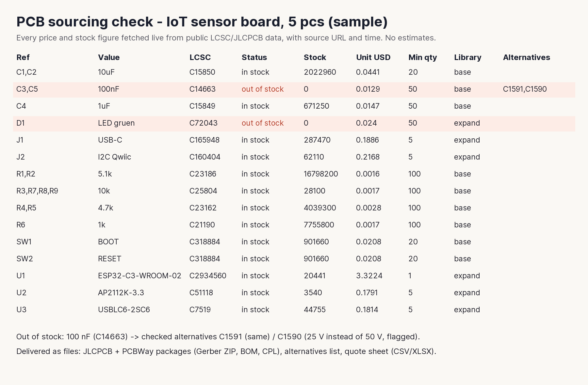Image resolution: width=588 pixels, height=385 pixels.
Task: Select alternatives C1591,C1590 cell
Action: click(525, 89)
